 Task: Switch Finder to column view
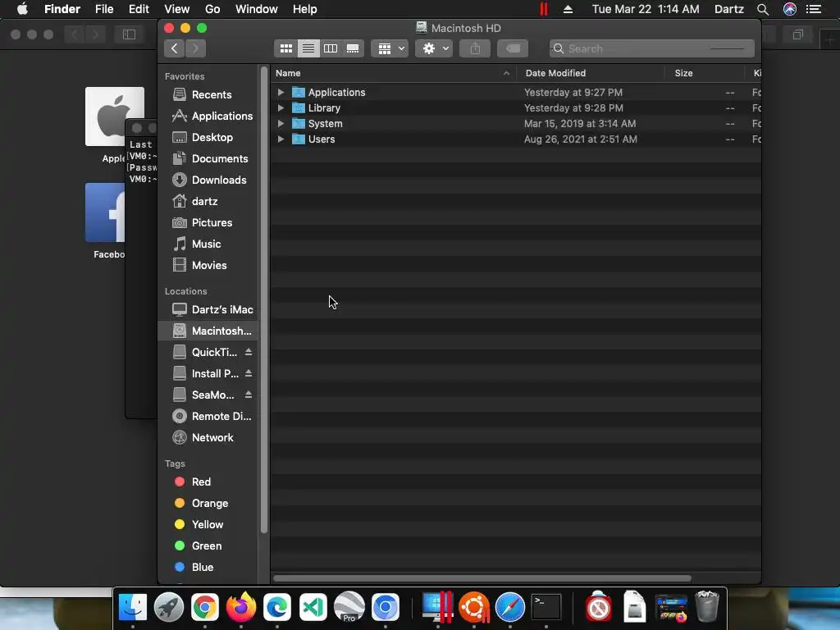[331, 48]
